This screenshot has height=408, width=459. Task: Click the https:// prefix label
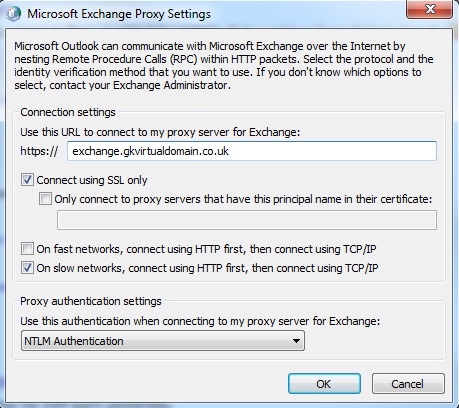(x=39, y=151)
